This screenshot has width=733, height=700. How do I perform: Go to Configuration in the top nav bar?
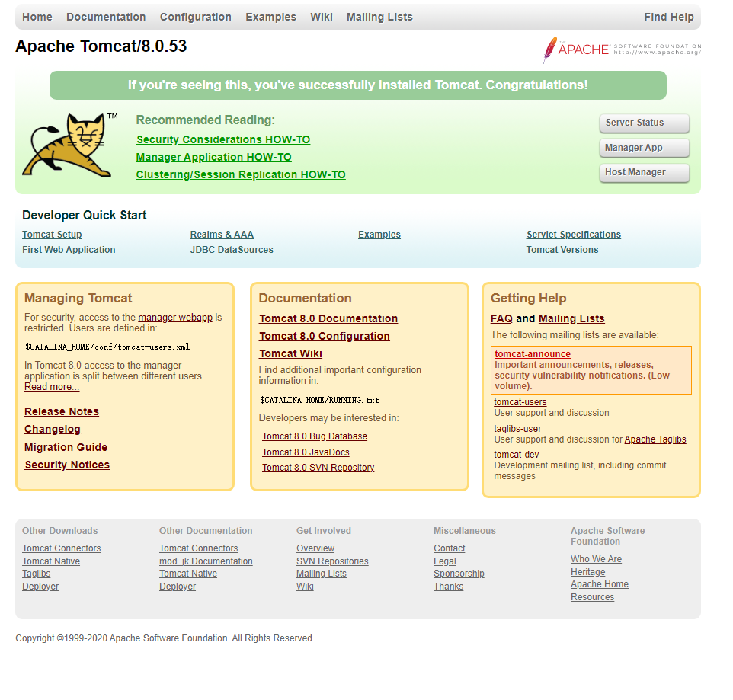tap(195, 17)
